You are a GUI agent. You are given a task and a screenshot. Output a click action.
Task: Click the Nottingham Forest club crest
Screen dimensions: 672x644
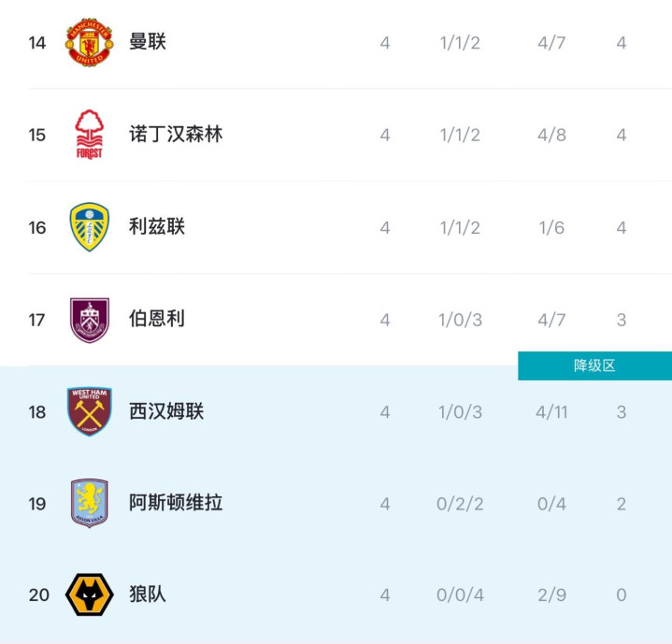point(90,135)
